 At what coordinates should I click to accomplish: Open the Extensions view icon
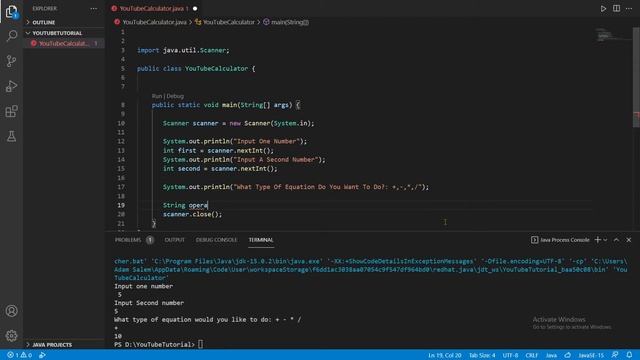click(x=11, y=111)
